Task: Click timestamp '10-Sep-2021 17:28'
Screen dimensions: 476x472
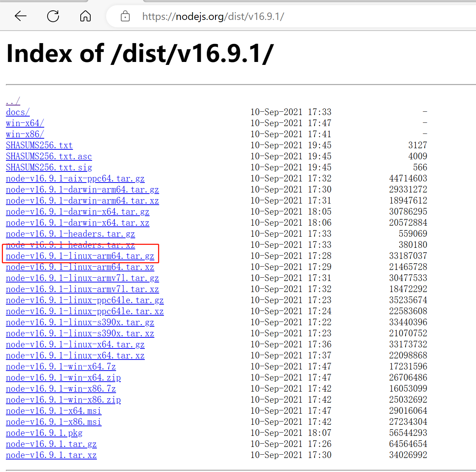Action: click(x=291, y=256)
